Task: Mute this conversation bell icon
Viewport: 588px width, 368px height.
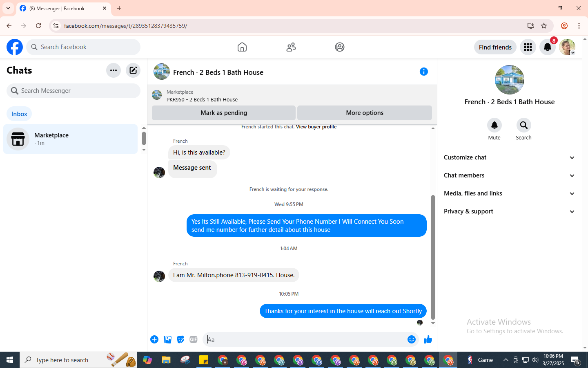Action: pos(494,125)
